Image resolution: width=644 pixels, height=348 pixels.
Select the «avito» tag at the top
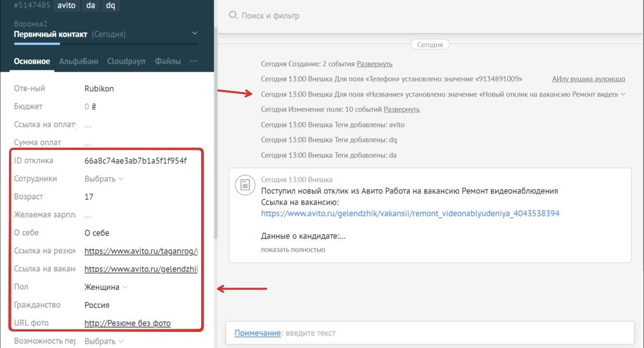tap(66, 6)
